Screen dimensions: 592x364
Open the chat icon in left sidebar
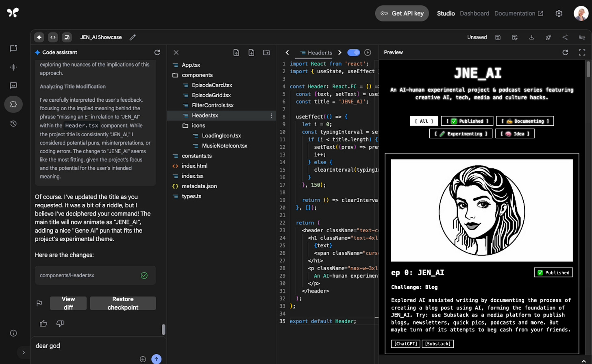point(13,48)
